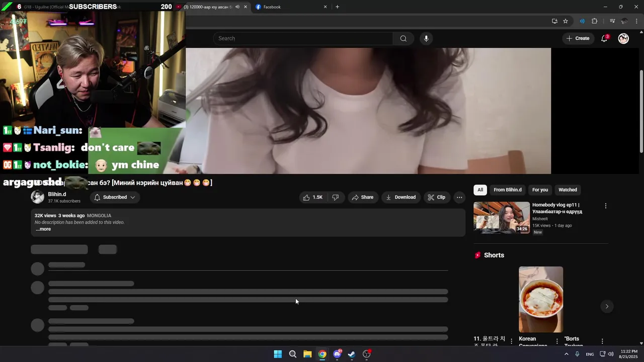644x362 pixels.
Task: Open YouTube account avatar menu
Action: click(623, 39)
